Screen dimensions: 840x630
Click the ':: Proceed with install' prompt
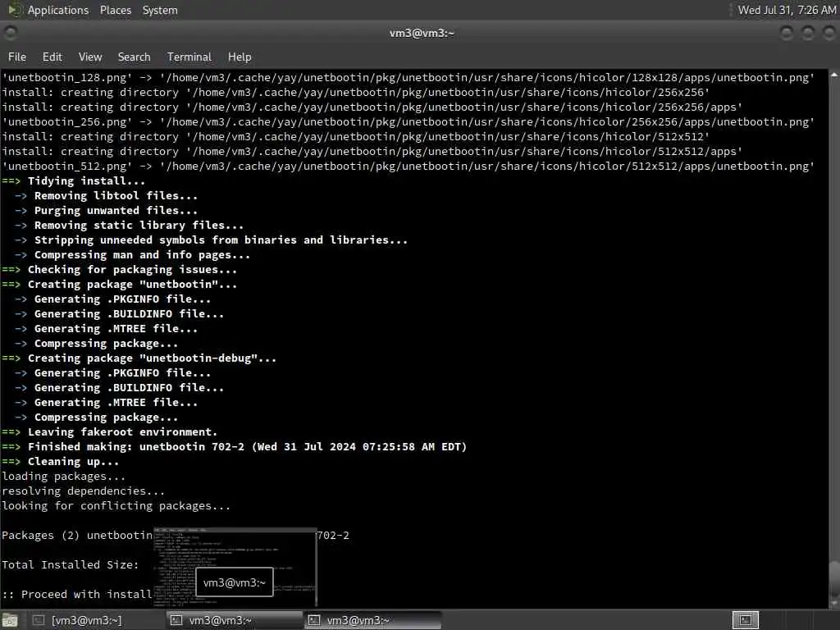coord(77,594)
